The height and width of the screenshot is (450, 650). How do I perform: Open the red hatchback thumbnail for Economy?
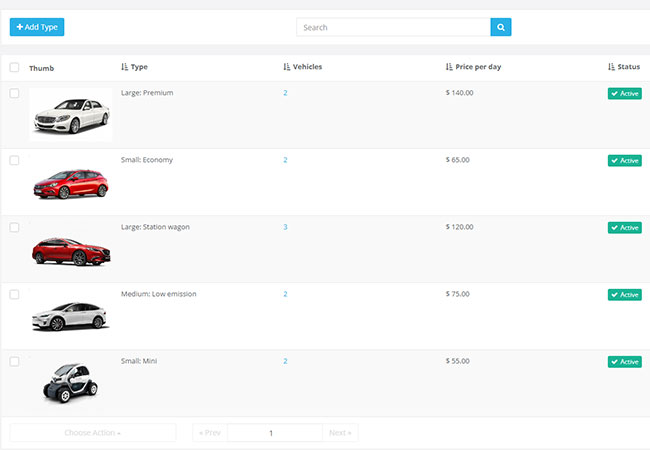[x=71, y=184]
